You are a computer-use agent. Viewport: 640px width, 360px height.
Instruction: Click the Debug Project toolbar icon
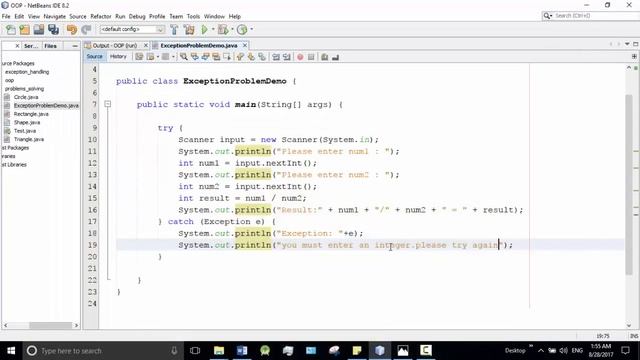click(223, 29)
